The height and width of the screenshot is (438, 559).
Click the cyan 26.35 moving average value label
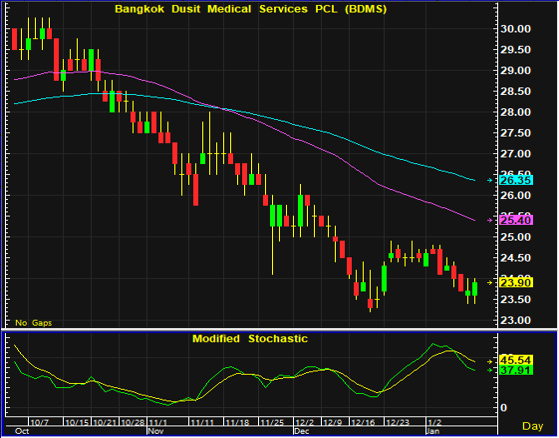[x=516, y=180]
